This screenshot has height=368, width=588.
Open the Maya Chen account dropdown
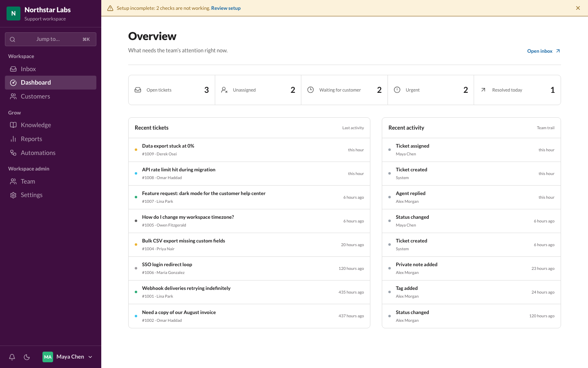coord(68,357)
